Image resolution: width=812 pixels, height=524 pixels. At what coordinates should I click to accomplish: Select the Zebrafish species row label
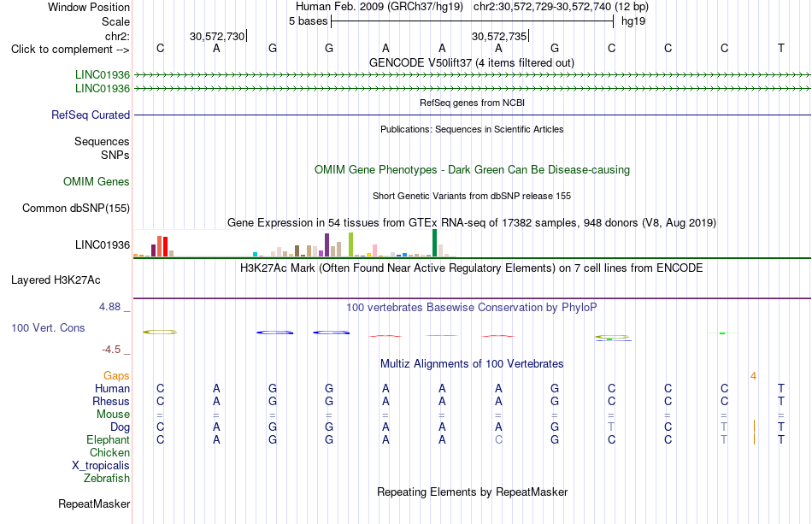[x=107, y=478]
